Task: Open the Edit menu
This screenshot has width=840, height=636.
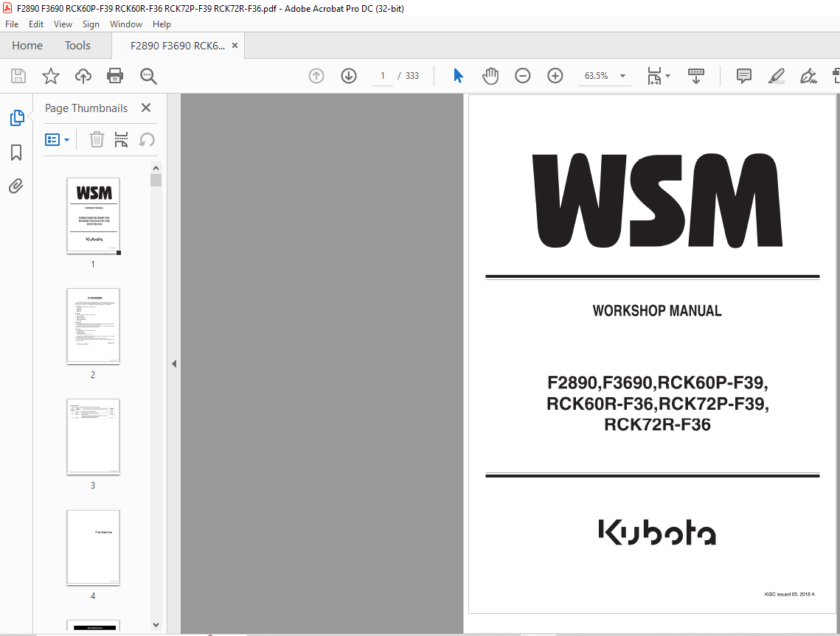Action: click(x=36, y=24)
